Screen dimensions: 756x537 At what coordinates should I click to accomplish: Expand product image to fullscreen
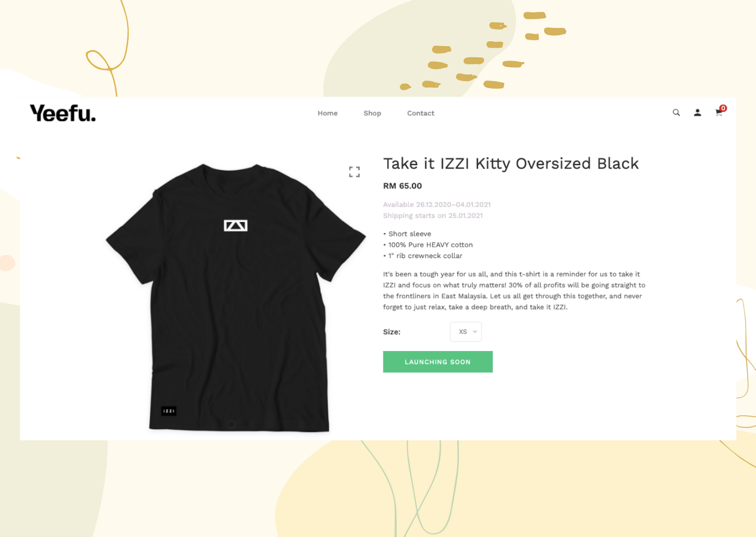(354, 172)
